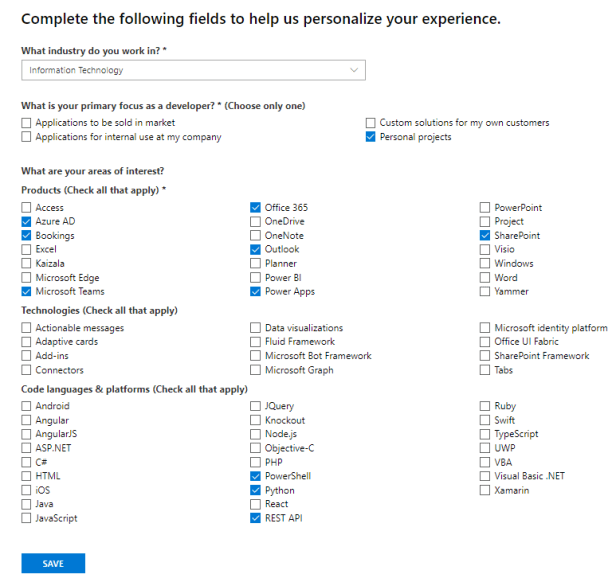Screen dimensions: 616x582
Task: Tick Custom solutions for my own customers
Action: pyautogui.click(x=371, y=123)
